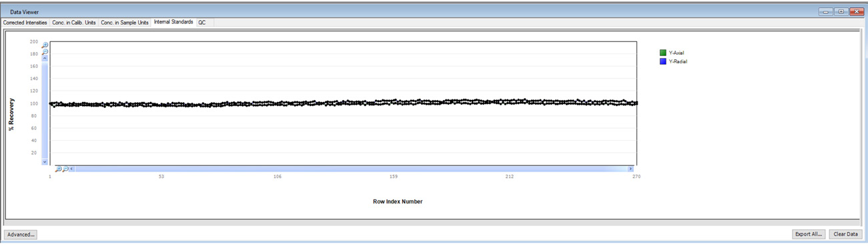Select the Y-Axial legend label
This screenshot has width=868, height=246.
click(677, 53)
